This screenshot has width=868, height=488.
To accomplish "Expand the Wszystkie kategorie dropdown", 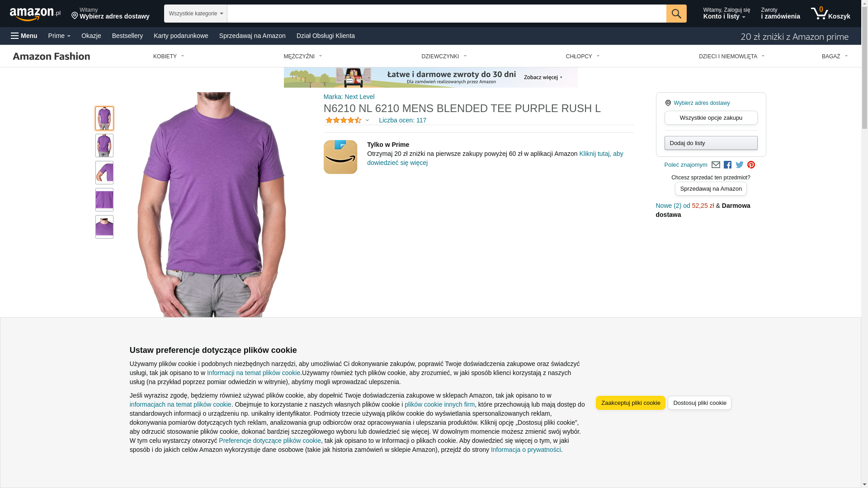I will pos(195,14).
